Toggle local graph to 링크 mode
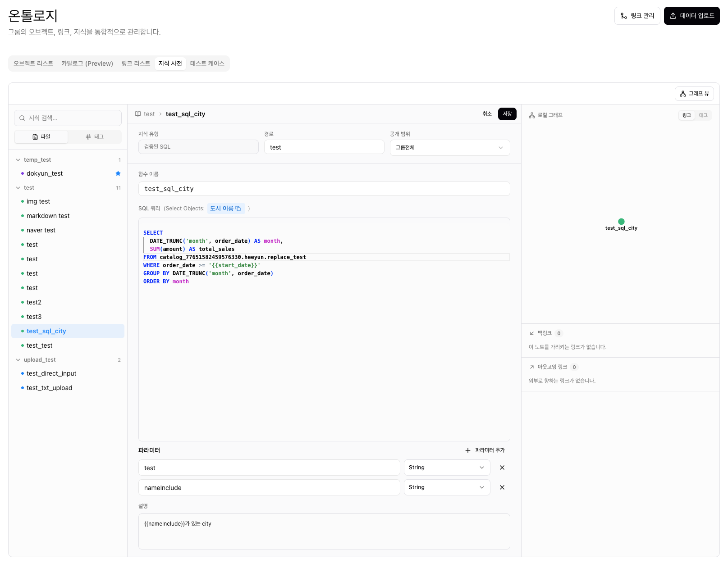Image resolution: width=728 pixels, height=563 pixels. click(687, 115)
